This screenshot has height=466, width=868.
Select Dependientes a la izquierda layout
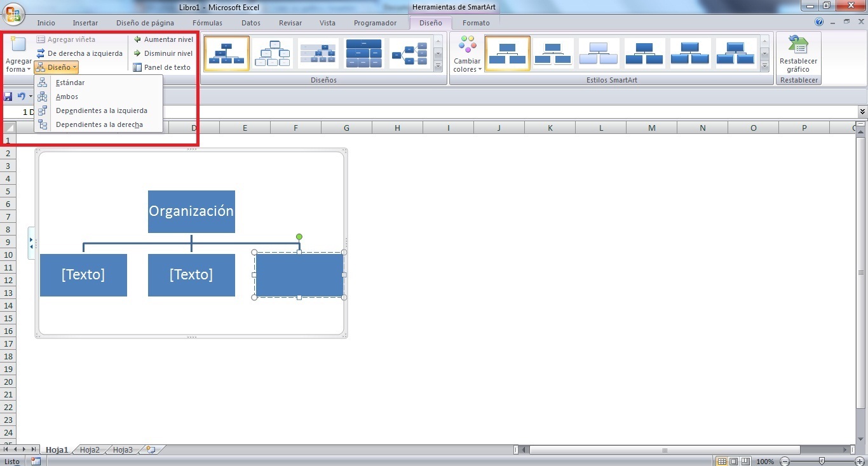(104, 110)
